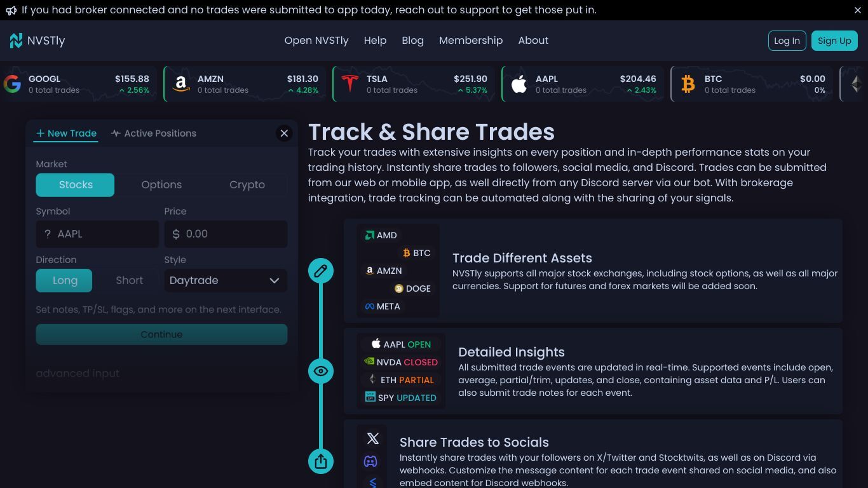Click the advanced input link
868x488 pixels.
pos(78,374)
